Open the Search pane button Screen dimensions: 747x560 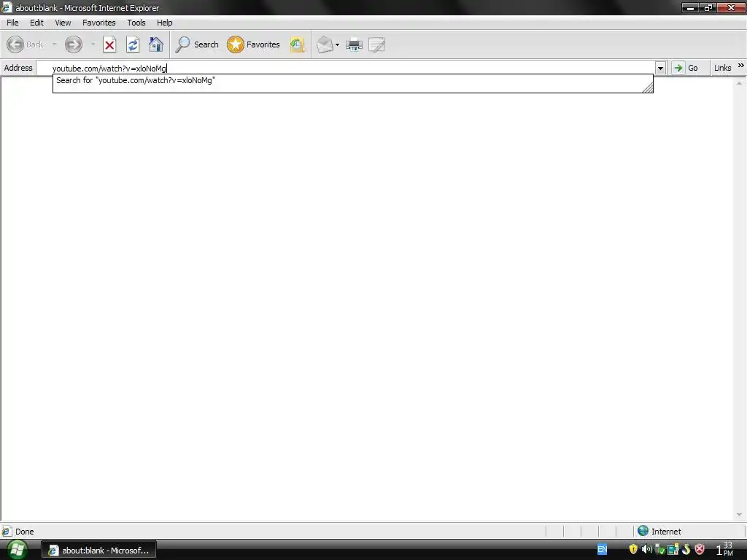197,44
